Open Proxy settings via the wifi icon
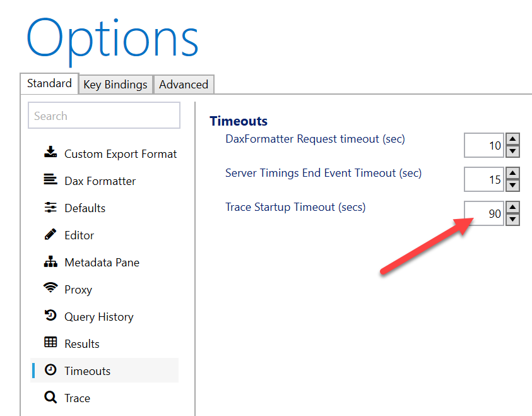The width and height of the screenshot is (532, 416). (51, 289)
